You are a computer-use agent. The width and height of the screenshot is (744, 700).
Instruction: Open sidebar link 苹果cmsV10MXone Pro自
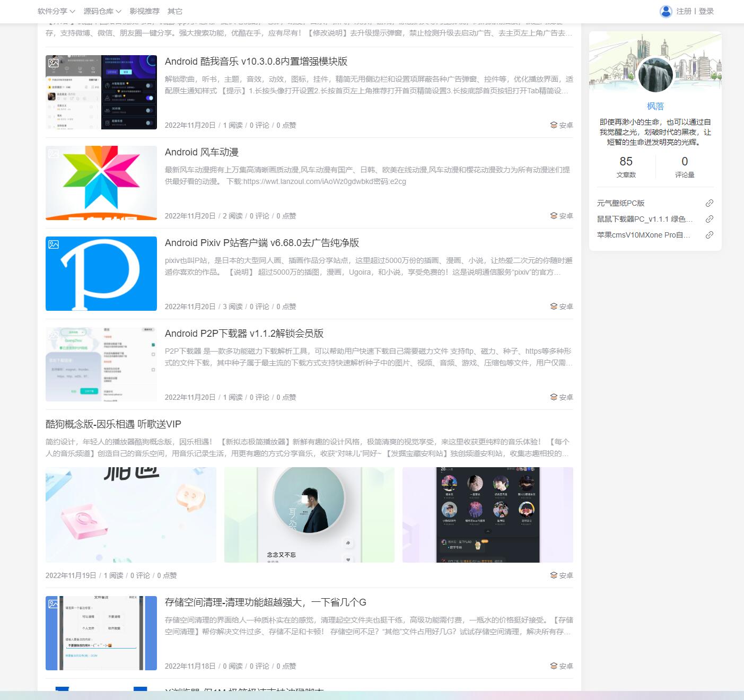[644, 235]
